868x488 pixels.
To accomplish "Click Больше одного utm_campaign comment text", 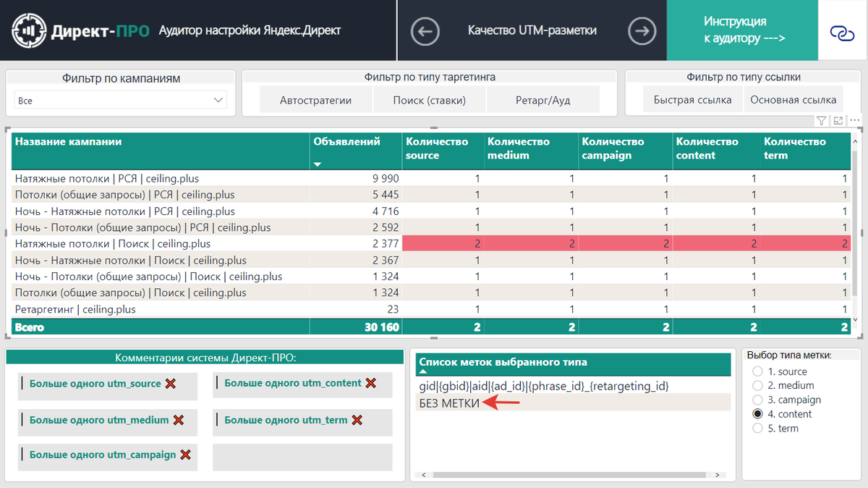I will click(x=103, y=455).
